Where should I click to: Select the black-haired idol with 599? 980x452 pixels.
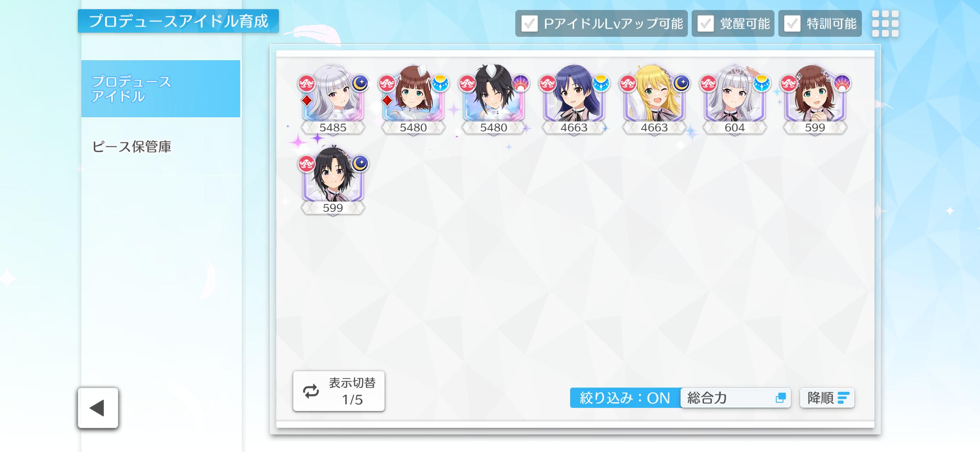point(333,179)
